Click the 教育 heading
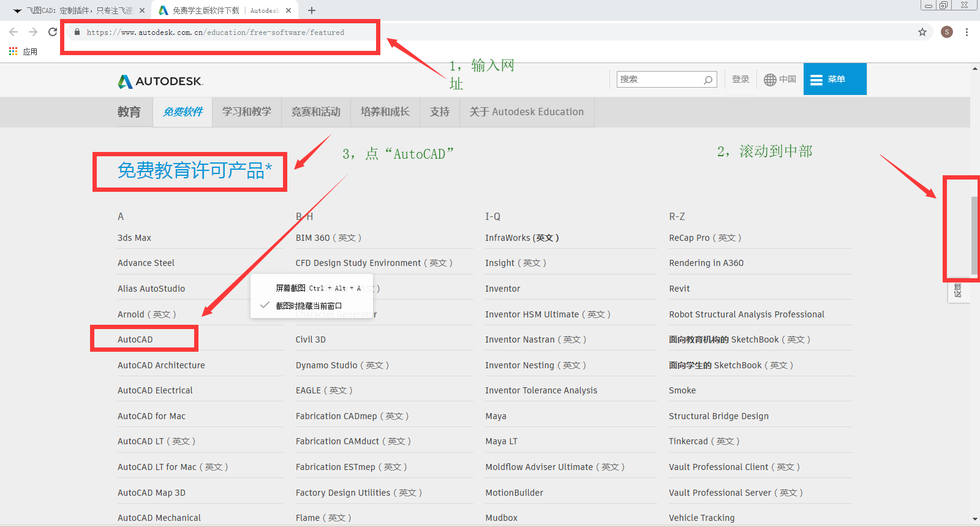The image size is (980, 527). [x=129, y=112]
